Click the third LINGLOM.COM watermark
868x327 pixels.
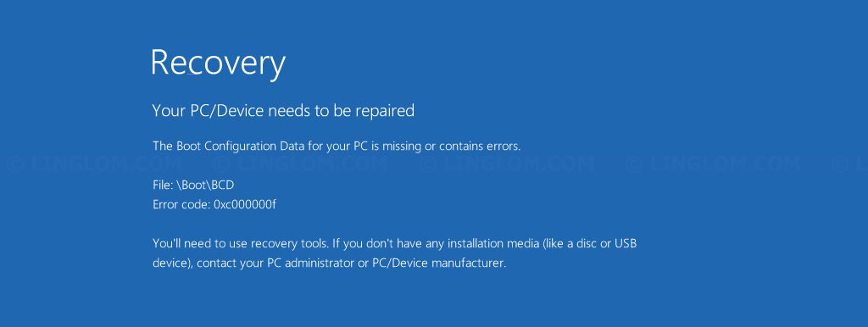pos(507,163)
